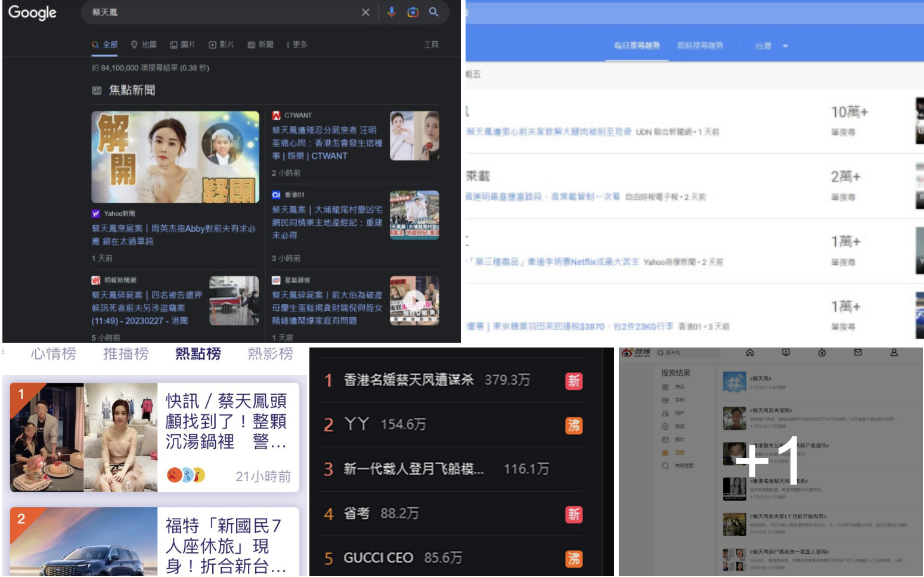Click the magnifier search icon in Google bar

[x=433, y=13]
